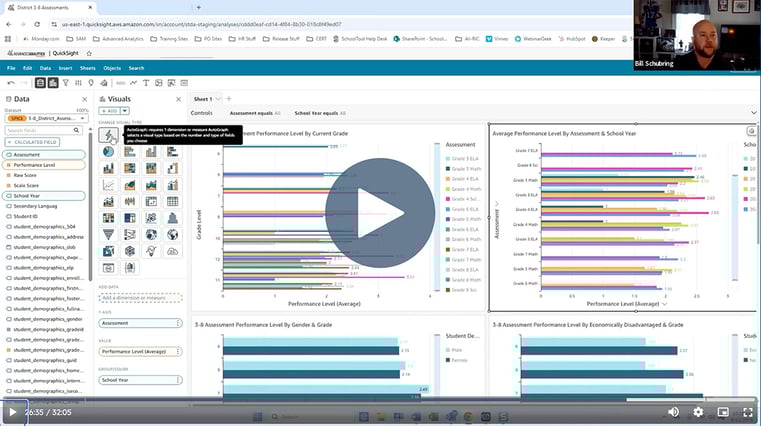Switch to the Sheet 1 tab
The height and width of the screenshot is (426, 761).
click(203, 99)
